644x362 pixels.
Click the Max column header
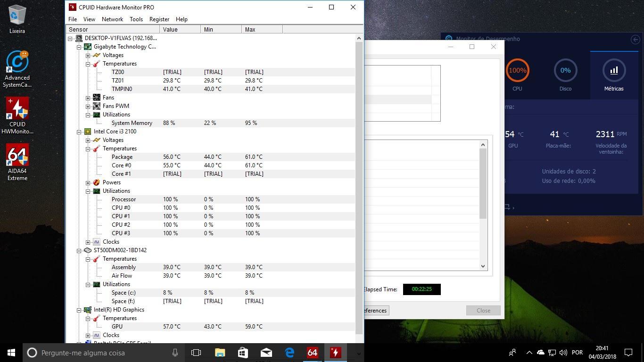(x=262, y=29)
